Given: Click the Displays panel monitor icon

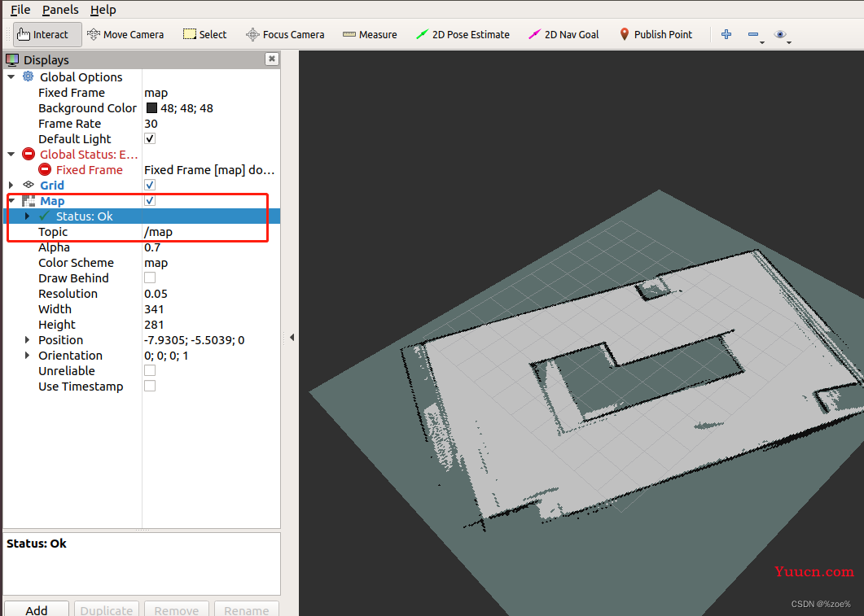Looking at the screenshot, I should [x=12, y=59].
